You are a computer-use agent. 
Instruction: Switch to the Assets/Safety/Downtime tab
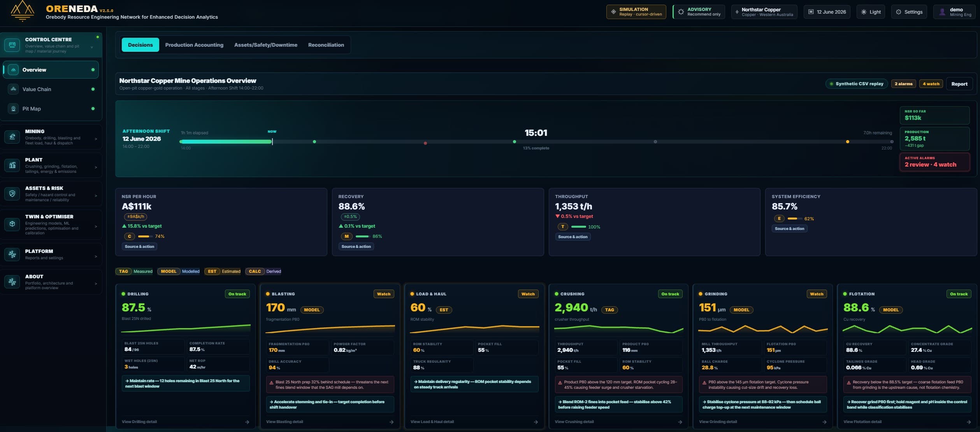266,45
